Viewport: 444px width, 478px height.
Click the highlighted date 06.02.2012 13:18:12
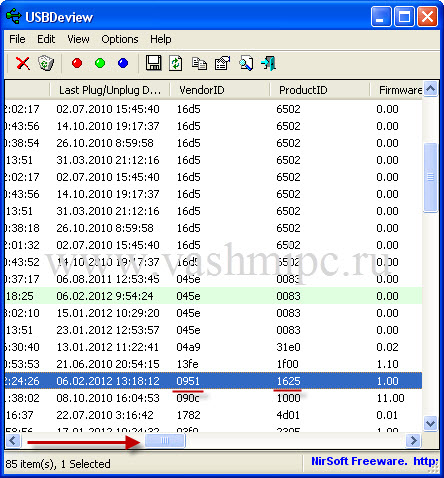[108, 381]
